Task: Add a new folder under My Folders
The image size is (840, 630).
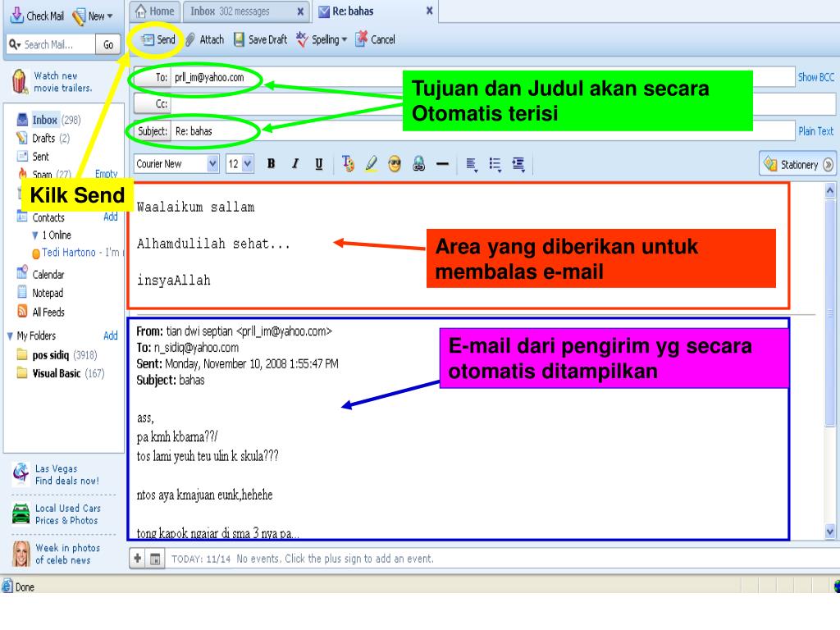Action: tap(111, 336)
